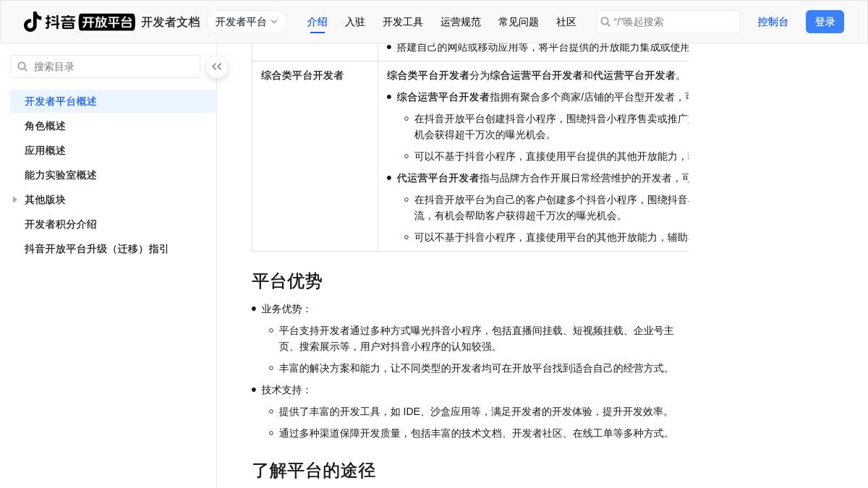This screenshot has height=488, width=868.
Task: Switch to 开发工具 tab
Action: (x=403, y=22)
